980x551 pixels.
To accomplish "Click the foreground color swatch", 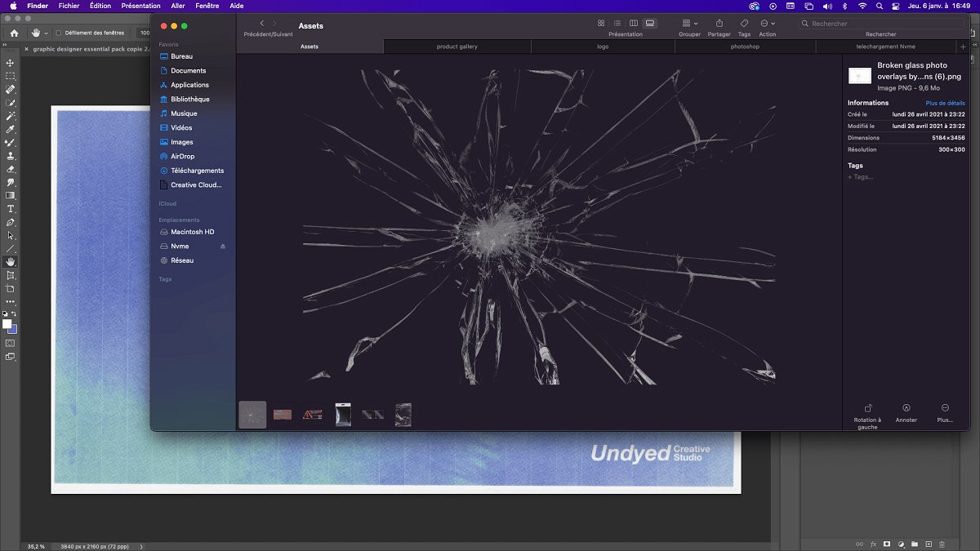I will (x=7, y=324).
